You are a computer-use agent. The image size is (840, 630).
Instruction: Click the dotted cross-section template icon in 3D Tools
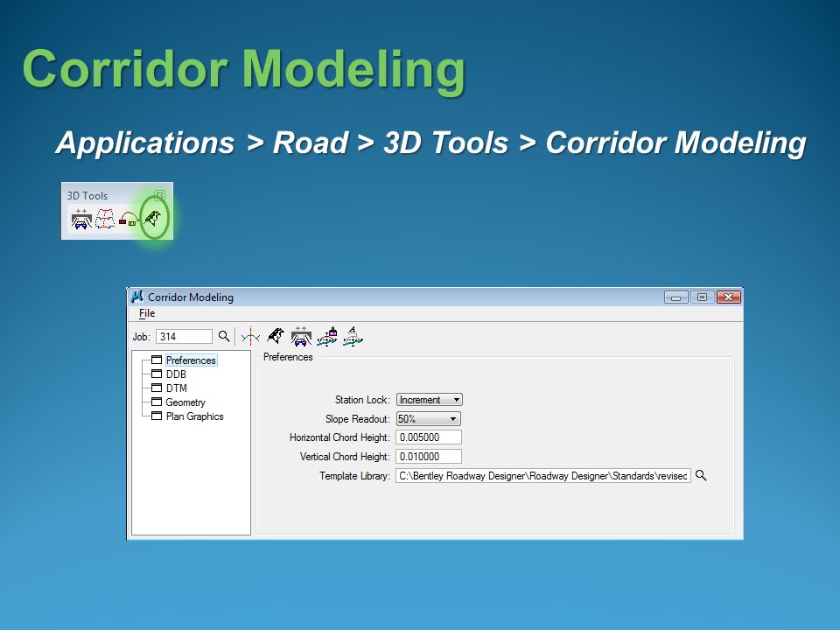105,219
